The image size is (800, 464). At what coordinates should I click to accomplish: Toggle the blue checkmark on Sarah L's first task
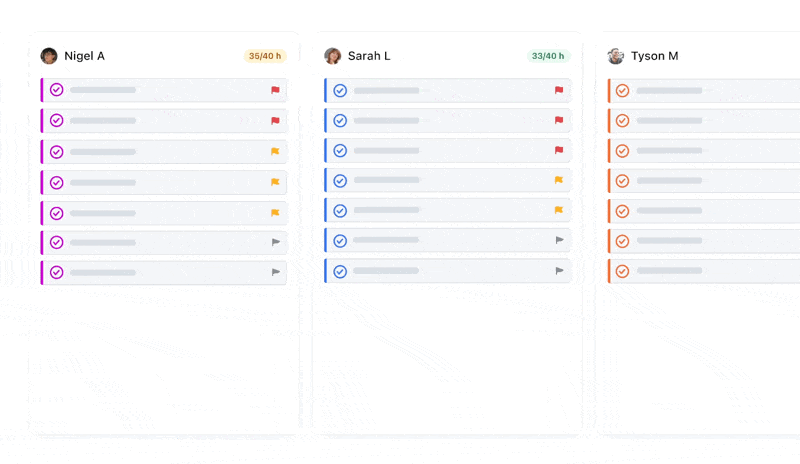(x=340, y=90)
